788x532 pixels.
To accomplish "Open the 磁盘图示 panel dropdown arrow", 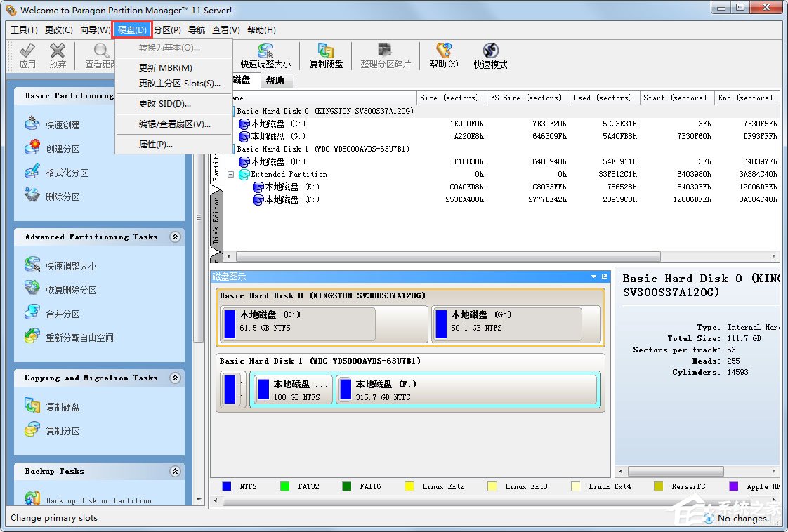I will pyautogui.click(x=594, y=277).
